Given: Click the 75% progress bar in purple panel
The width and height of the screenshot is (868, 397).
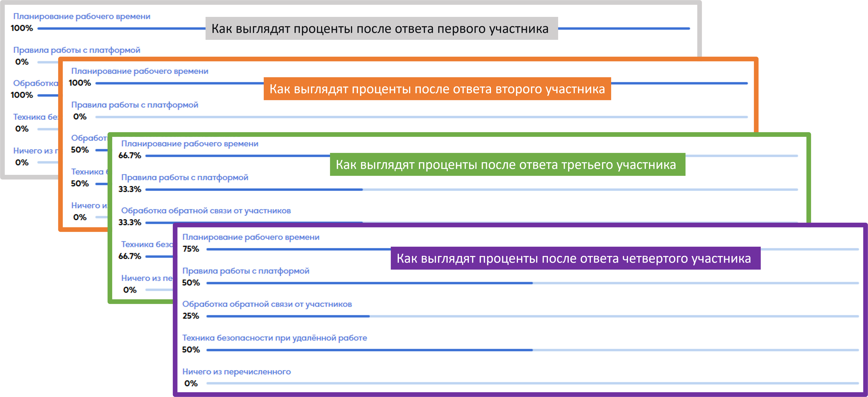Looking at the screenshot, I should (296, 249).
